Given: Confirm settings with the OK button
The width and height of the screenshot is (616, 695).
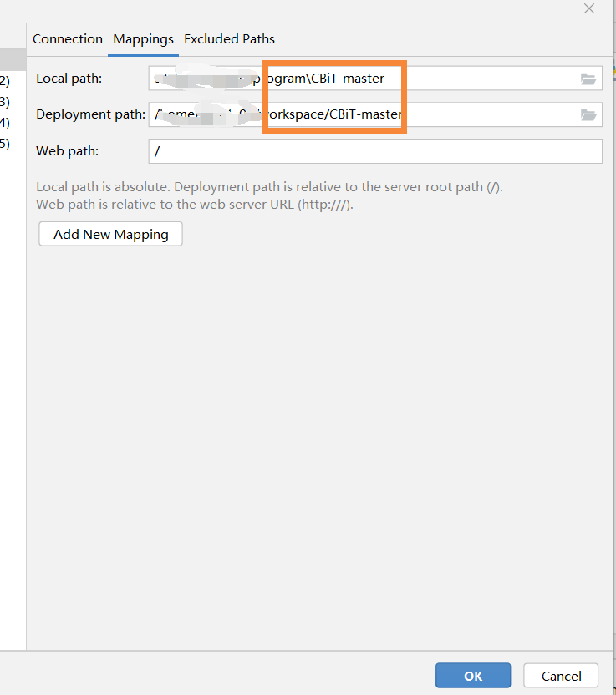Looking at the screenshot, I should (x=473, y=676).
